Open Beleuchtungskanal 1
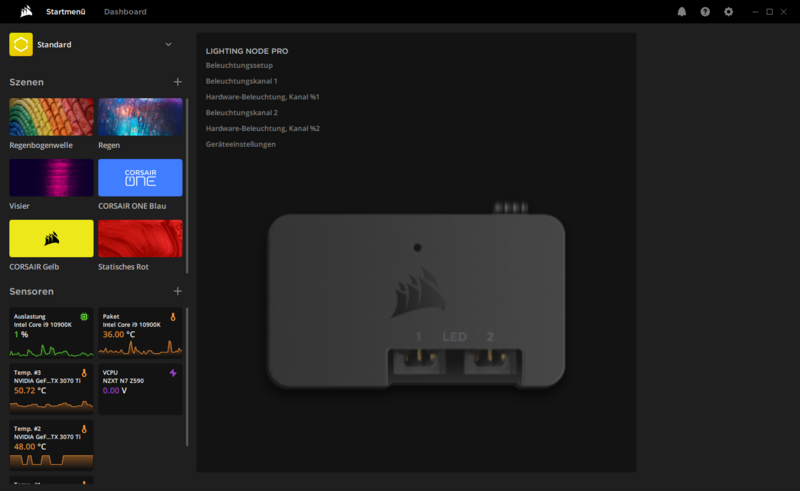The width and height of the screenshot is (800, 491). tap(241, 81)
